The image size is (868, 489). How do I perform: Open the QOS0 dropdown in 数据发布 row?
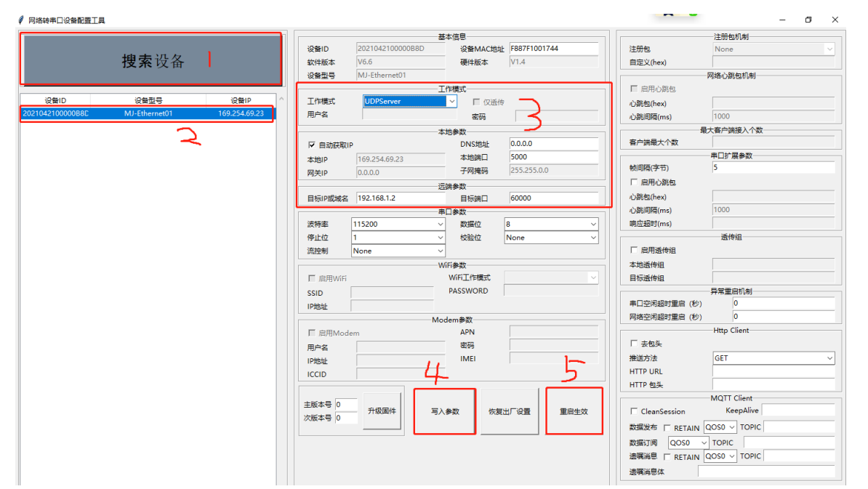click(720, 427)
